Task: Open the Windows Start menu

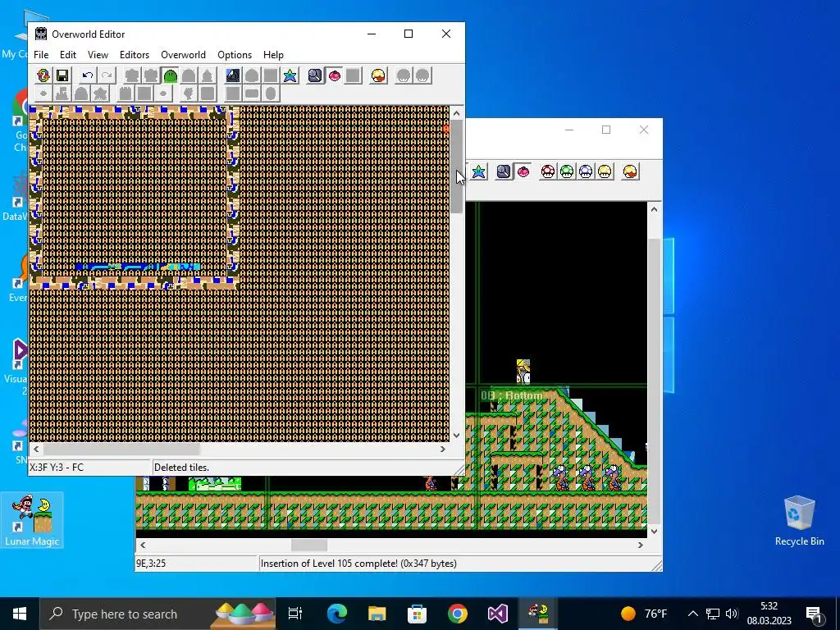Action: click(20, 614)
